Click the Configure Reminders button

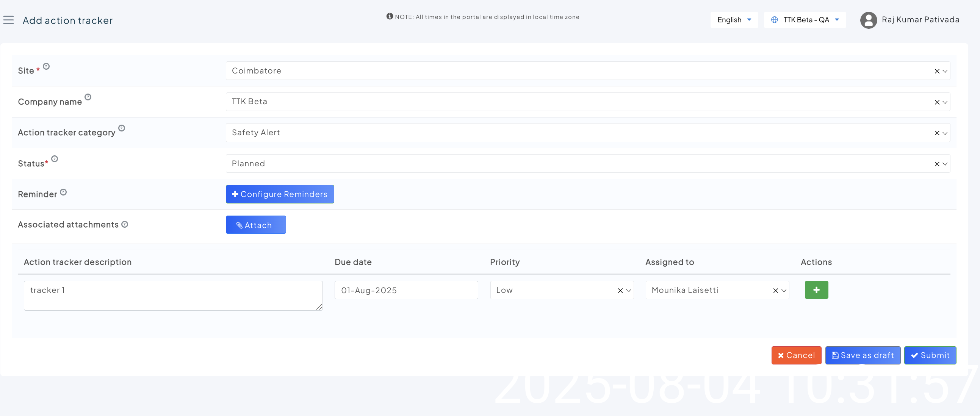tap(280, 194)
